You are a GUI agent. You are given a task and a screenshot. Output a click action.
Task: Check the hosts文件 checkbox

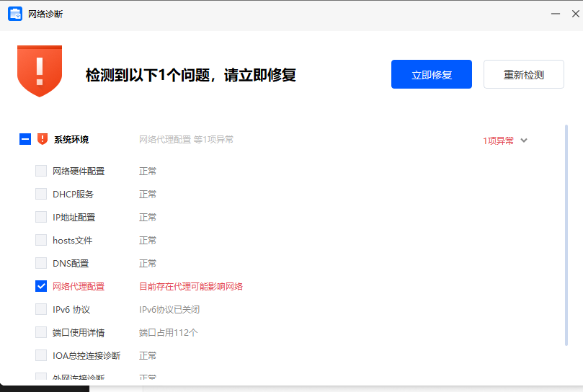[x=41, y=240]
